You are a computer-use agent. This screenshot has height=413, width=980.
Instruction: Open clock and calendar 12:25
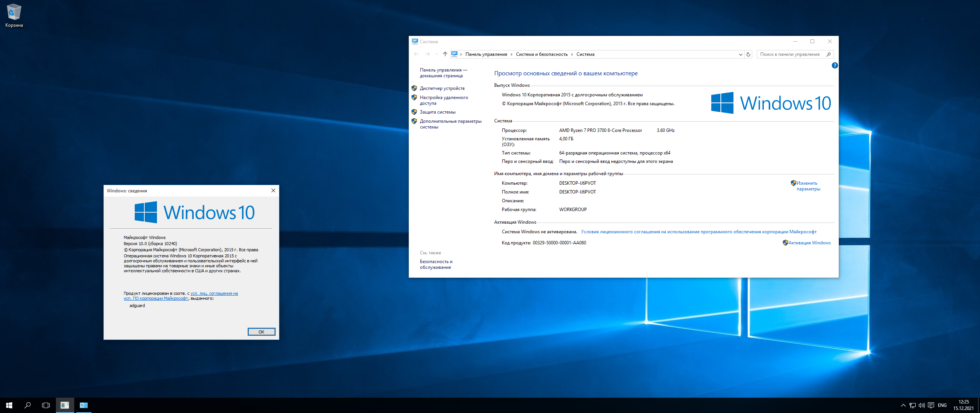pos(964,405)
